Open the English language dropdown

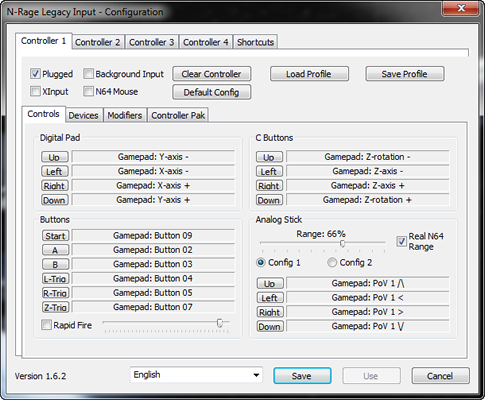[196, 375]
